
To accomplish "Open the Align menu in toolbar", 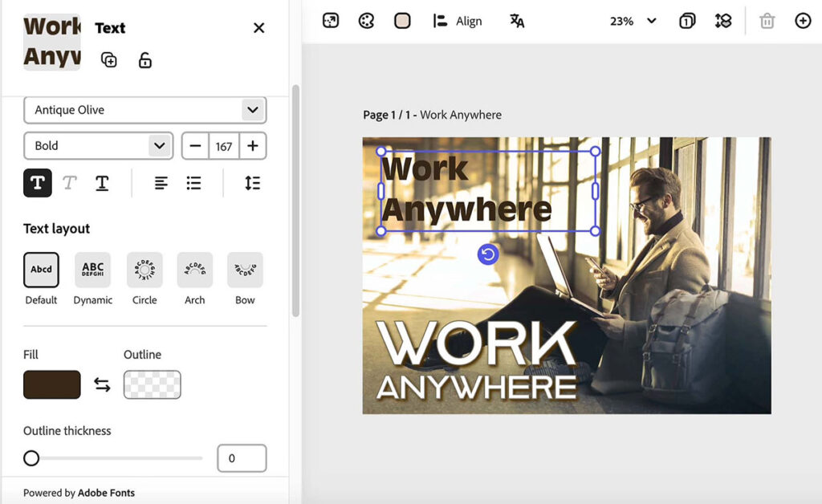I will click(458, 21).
